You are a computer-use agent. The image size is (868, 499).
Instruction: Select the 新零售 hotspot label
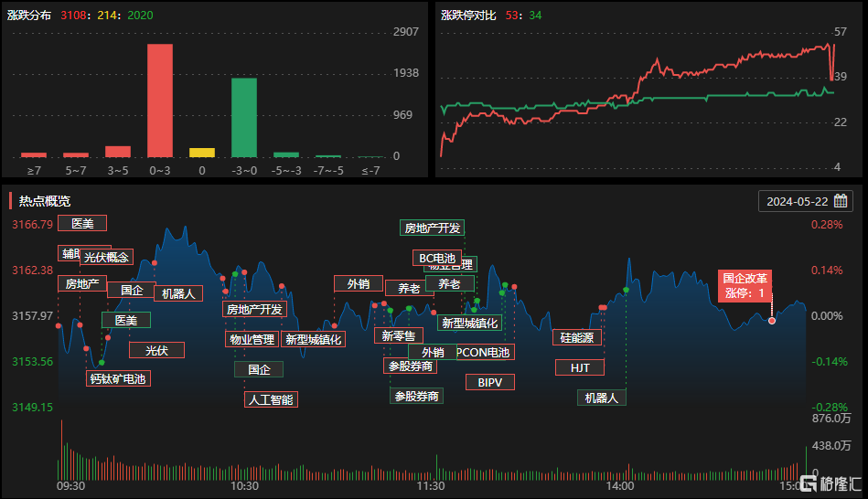(x=398, y=335)
